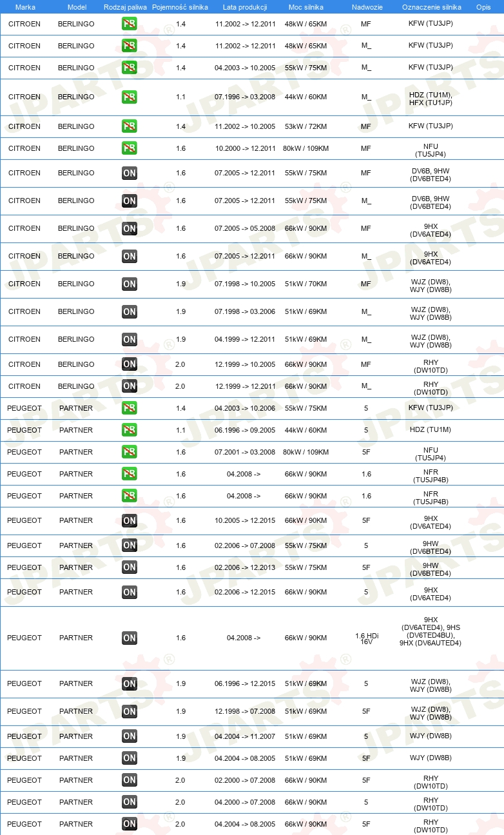Screen dimensions: 504x835
Task: Click the '04.2003 -> 10.2006' production years cell
Action: tap(245, 408)
